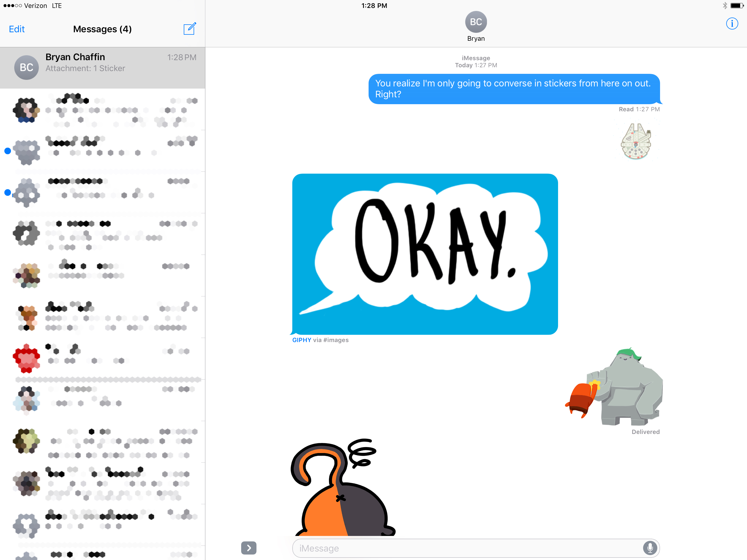Tap the Bryan name under the avatar
Image resolution: width=747 pixels, height=560 pixels.
pos(475,39)
